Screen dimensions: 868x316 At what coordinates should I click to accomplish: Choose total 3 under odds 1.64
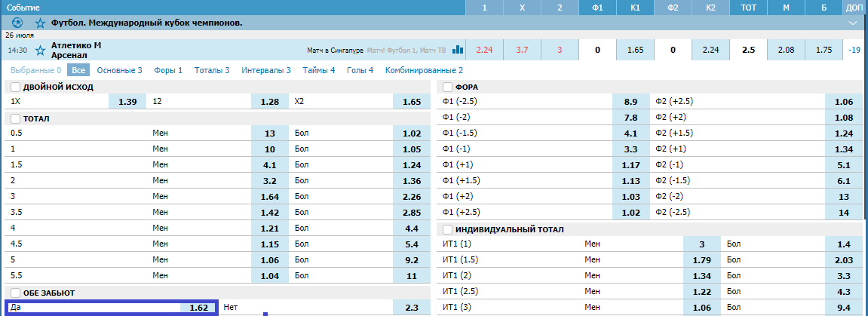[269, 196]
